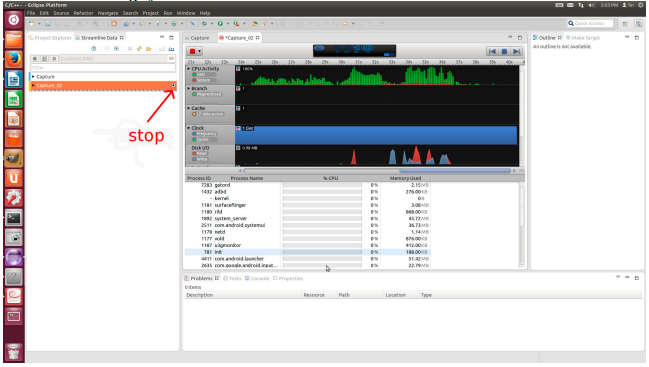Screen dimensions: 649x367
Task: Open the Properties tab
Action: (288, 278)
